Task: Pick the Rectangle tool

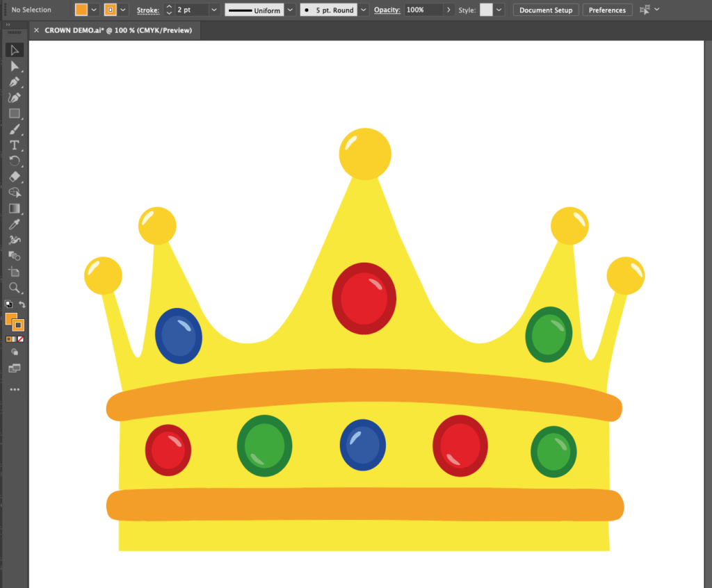Action: 14,113
